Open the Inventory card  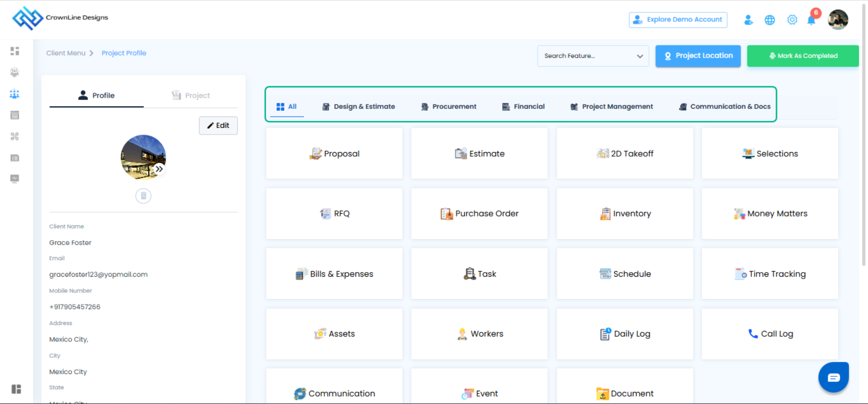tap(625, 214)
